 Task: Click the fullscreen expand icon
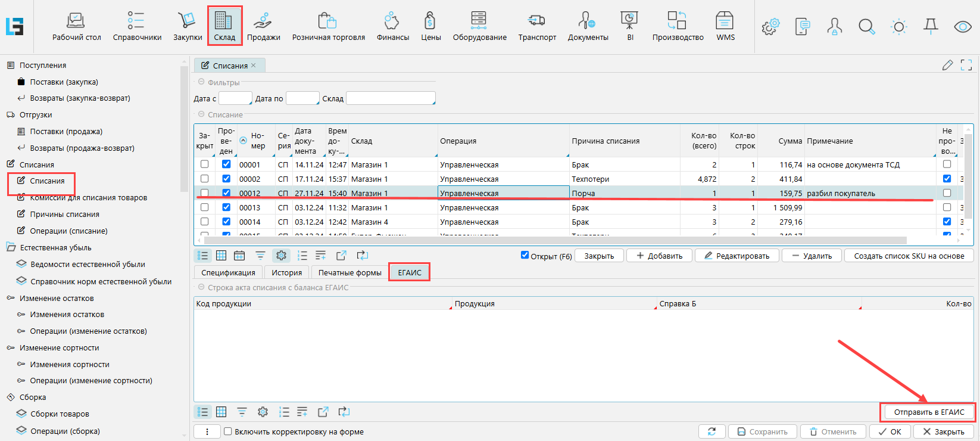click(966, 65)
